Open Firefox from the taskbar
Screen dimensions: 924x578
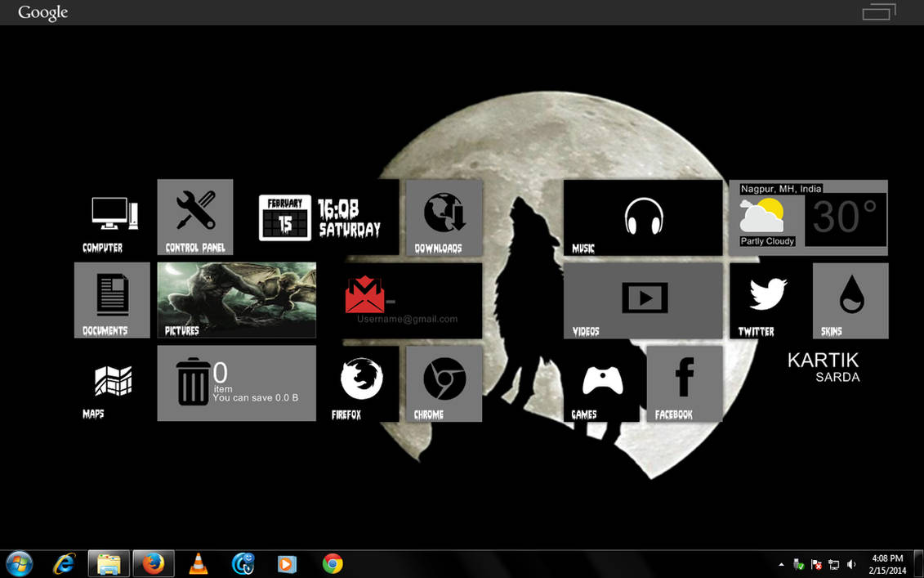pyautogui.click(x=154, y=564)
